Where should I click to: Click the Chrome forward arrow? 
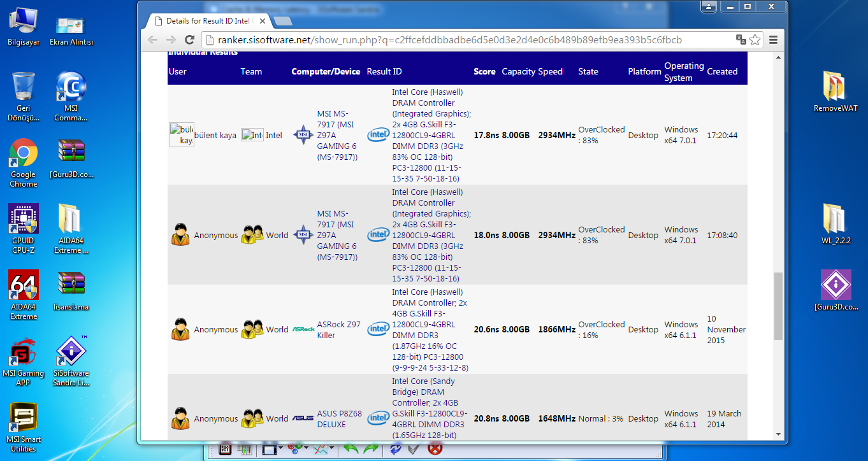click(x=170, y=39)
